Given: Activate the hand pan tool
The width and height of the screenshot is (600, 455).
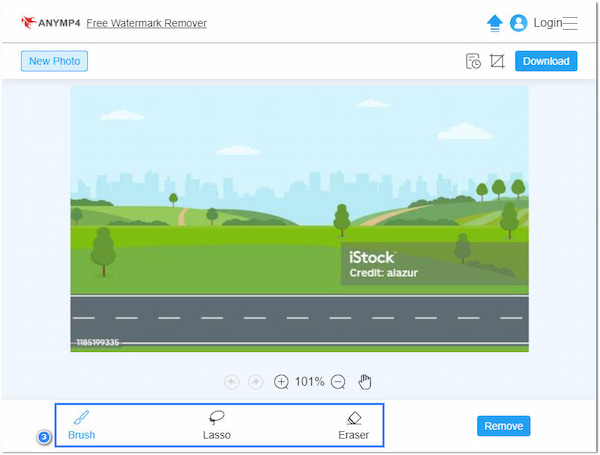Looking at the screenshot, I should coord(365,381).
